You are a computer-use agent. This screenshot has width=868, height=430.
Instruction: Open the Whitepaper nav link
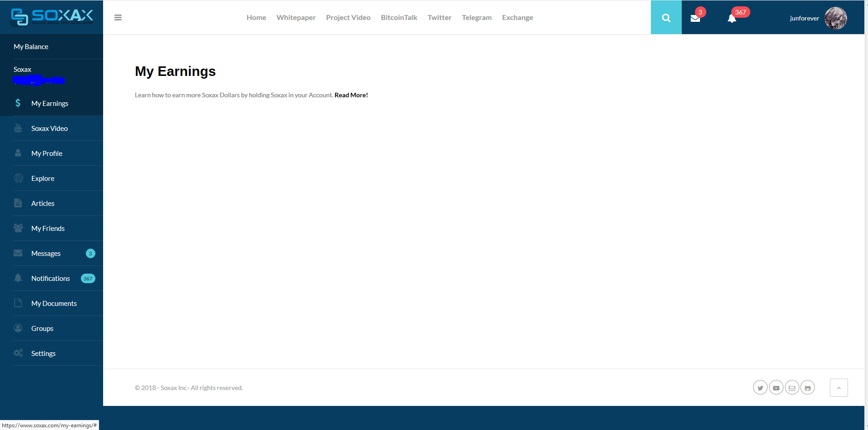(x=296, y=18)
